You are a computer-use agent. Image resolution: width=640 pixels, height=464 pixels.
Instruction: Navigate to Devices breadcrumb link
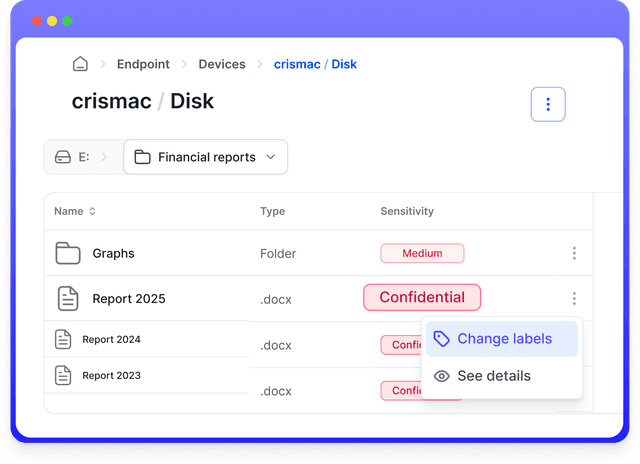(x=222, y=64)
